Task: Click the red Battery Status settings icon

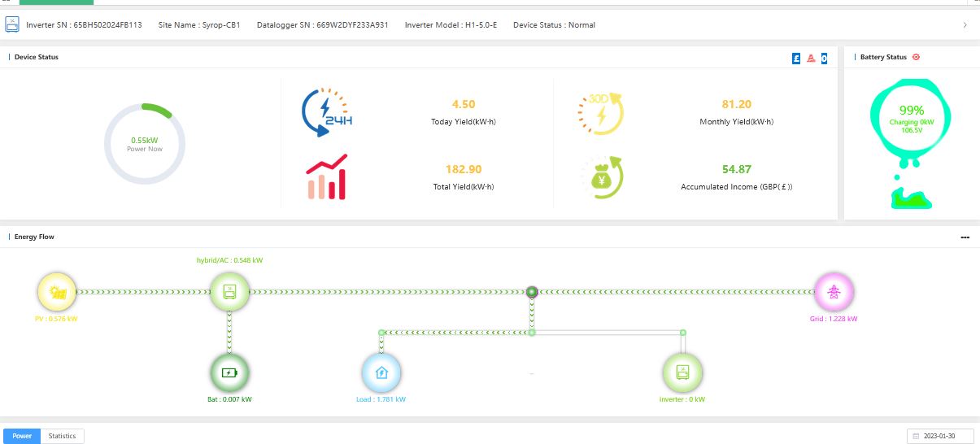Action: click(x=916, y=57)
